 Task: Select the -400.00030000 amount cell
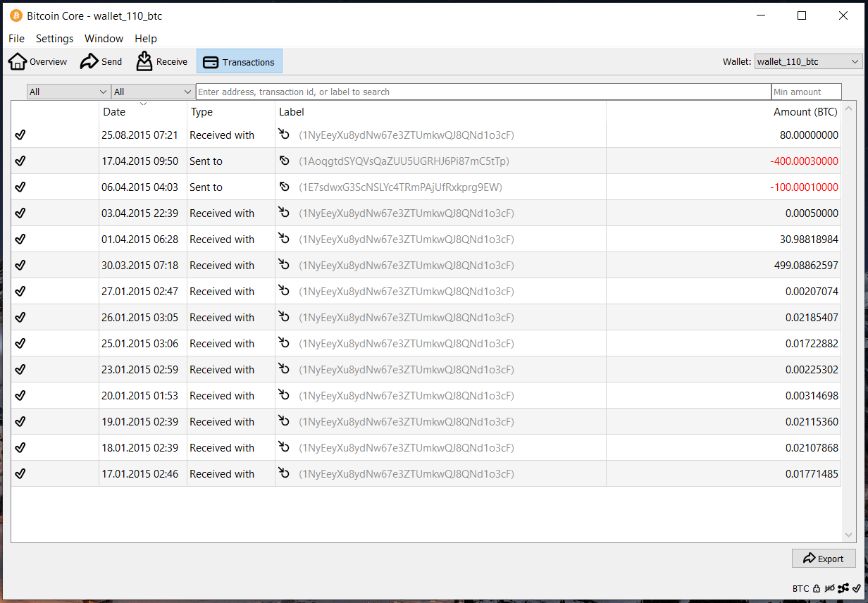coord(724,161)
